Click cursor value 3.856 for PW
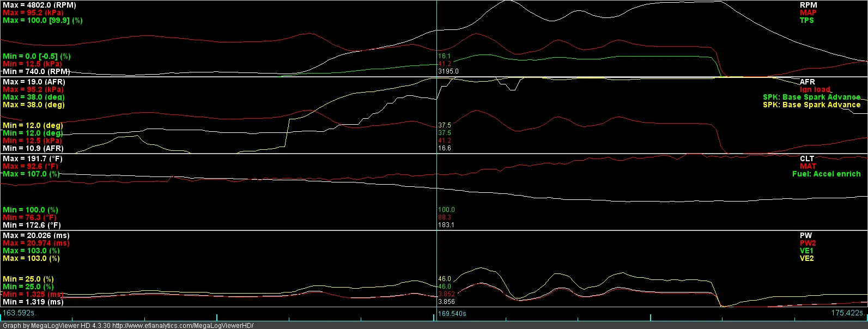Viewport: 868px width, 329px height. (x=446, y=302)
